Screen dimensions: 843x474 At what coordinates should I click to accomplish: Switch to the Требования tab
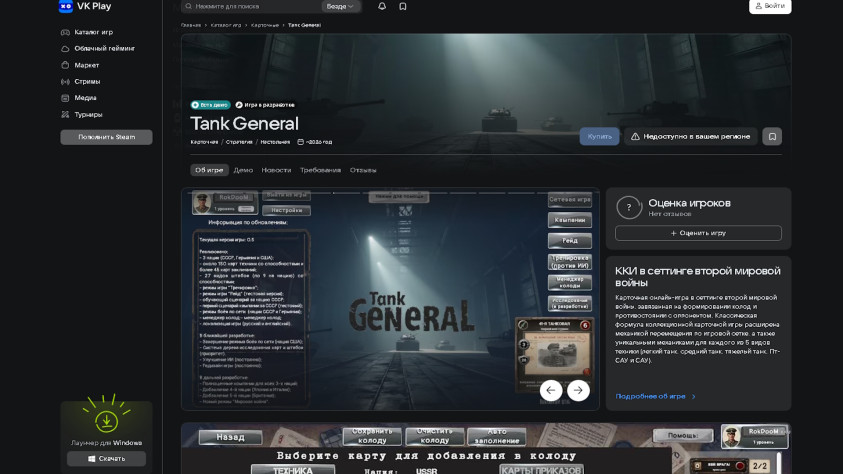tap(320, 170)
